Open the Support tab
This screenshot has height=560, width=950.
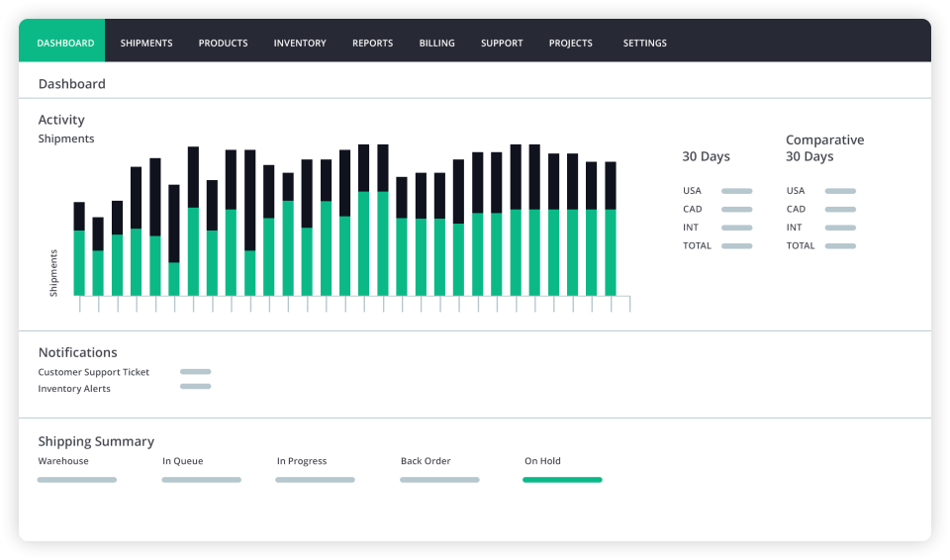(502, 43)
